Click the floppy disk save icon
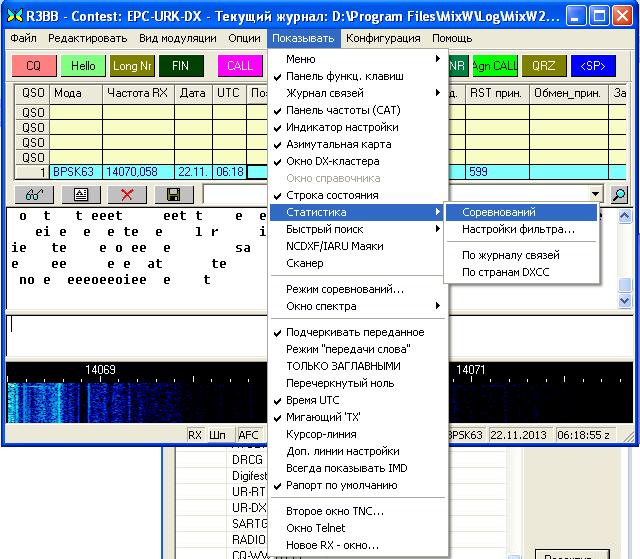 pos(173,194)
